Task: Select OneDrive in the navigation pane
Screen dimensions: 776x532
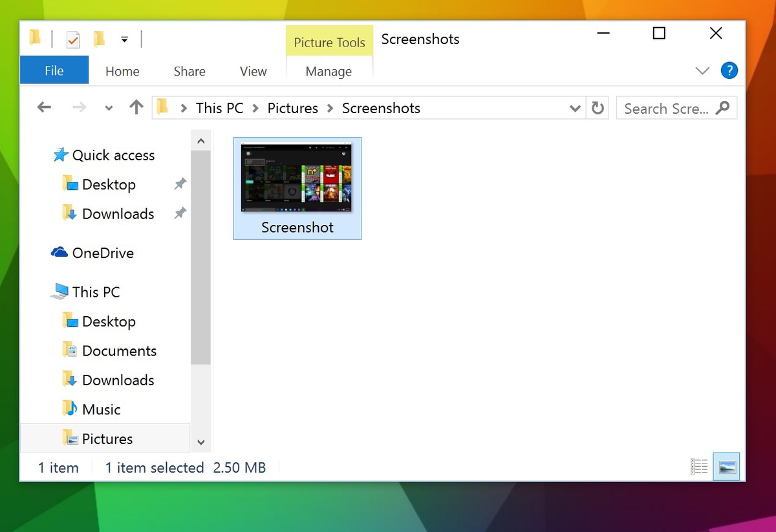Action: [92, 253]
